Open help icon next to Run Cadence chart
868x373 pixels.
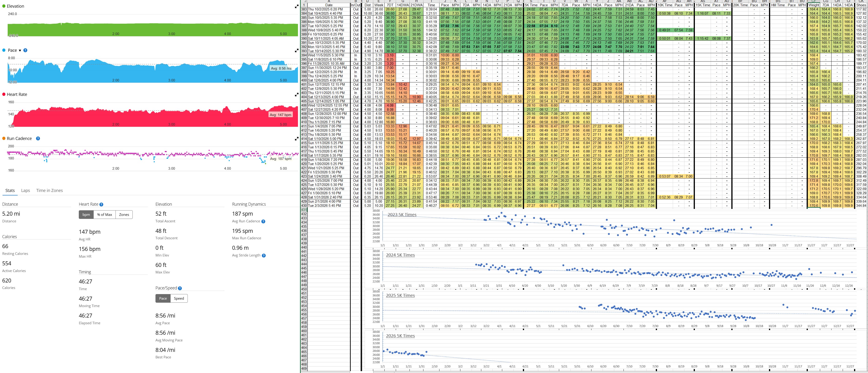click(38, 138)
